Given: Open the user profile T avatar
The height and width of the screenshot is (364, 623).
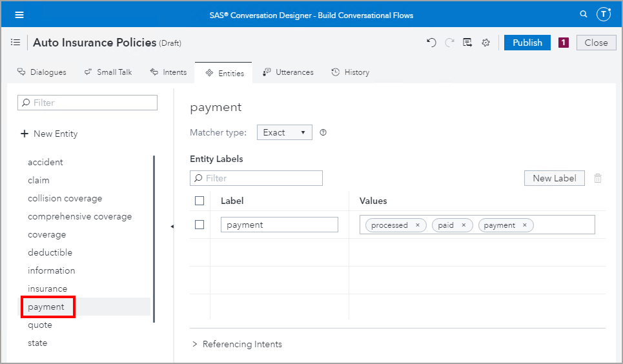Looking at the screenshot, I should [604, 14].
